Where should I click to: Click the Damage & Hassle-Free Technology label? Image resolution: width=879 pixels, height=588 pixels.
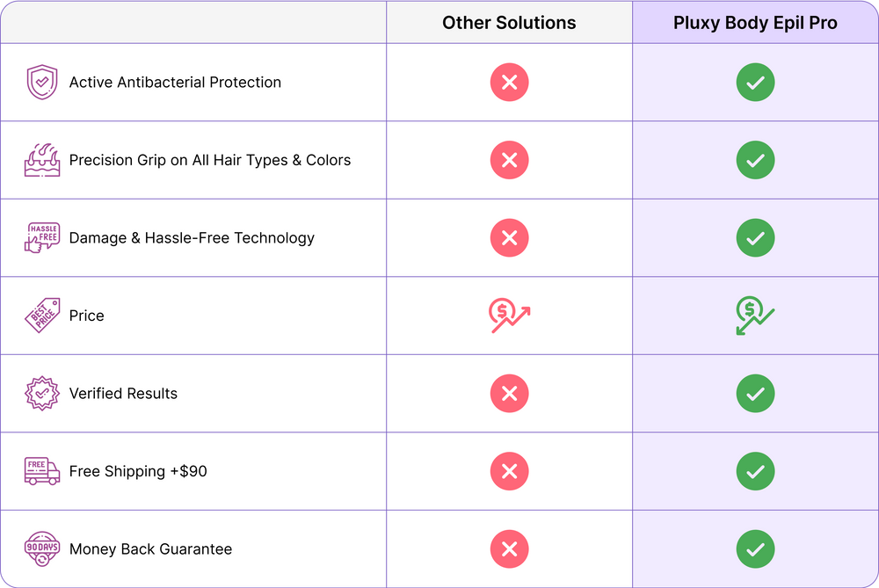[x=192, y=238]
